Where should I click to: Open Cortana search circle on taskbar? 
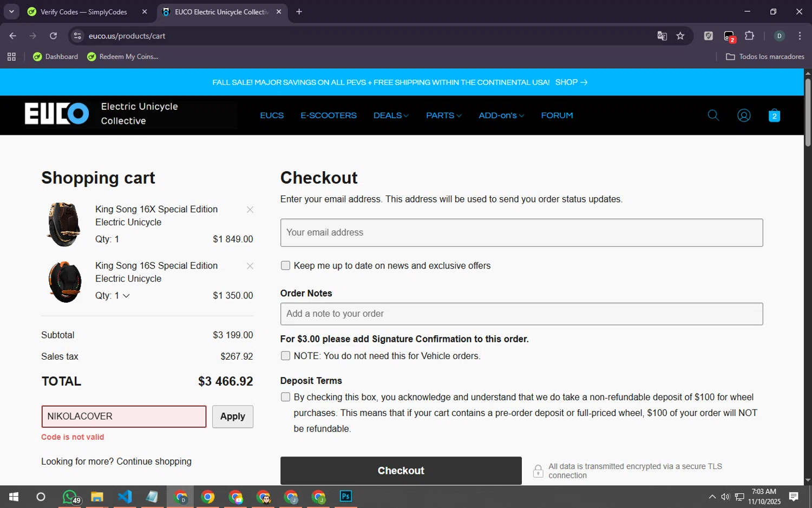point(41,497)
